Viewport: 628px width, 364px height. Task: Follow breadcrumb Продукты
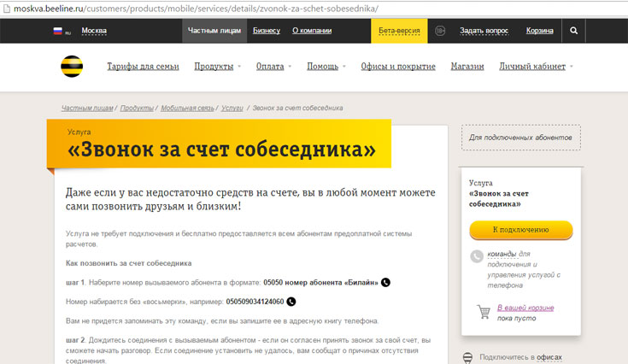click(x=137, y=108)
